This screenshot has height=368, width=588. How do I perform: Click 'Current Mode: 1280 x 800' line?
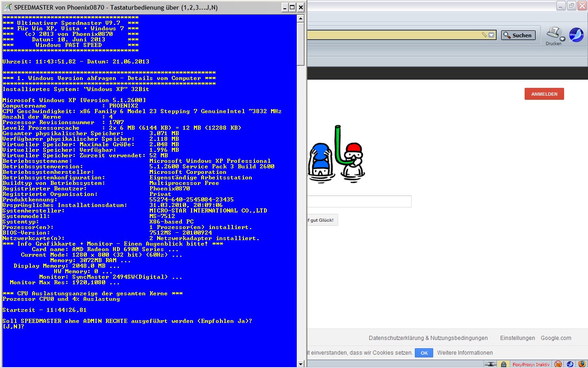(102, 255)
